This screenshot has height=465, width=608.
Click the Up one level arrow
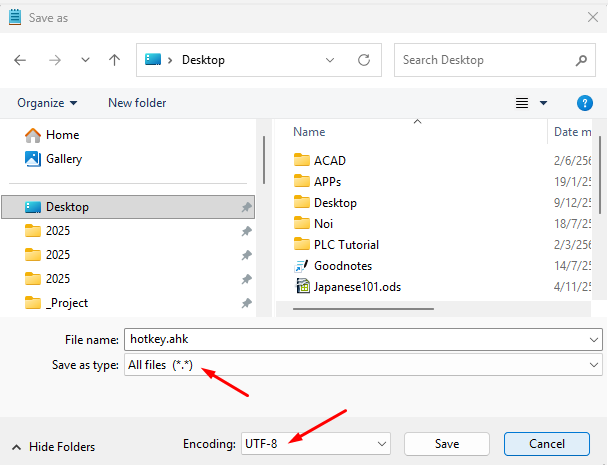click(115, 60)
